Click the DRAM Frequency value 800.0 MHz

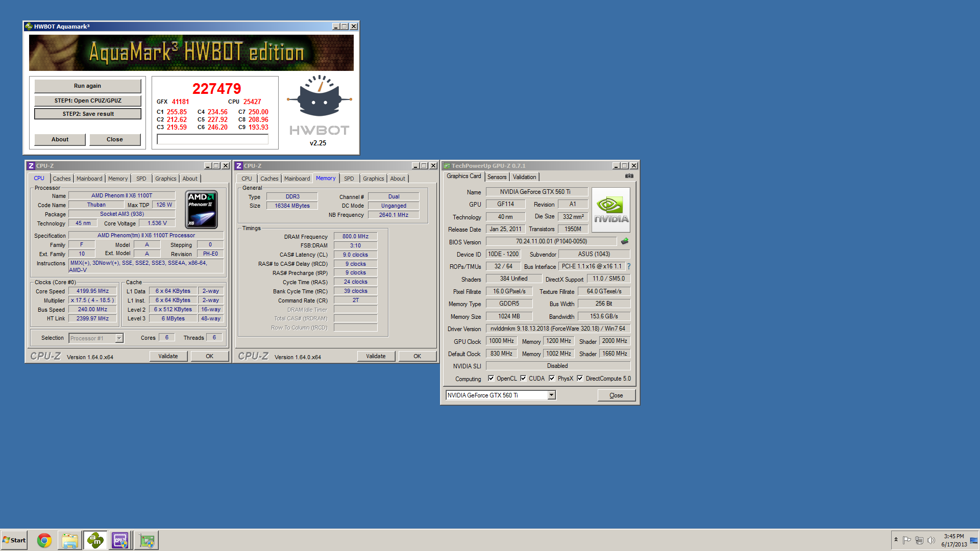[x=355, y=236]
